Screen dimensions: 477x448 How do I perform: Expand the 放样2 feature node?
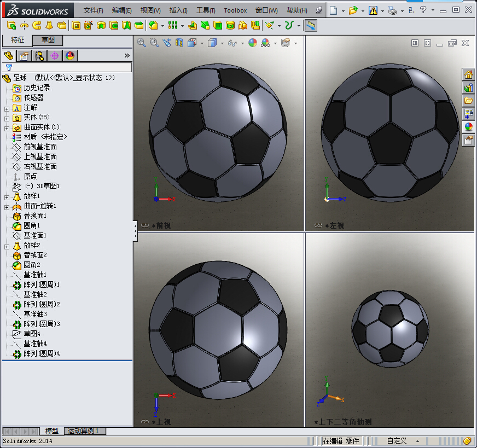(7, 247)
